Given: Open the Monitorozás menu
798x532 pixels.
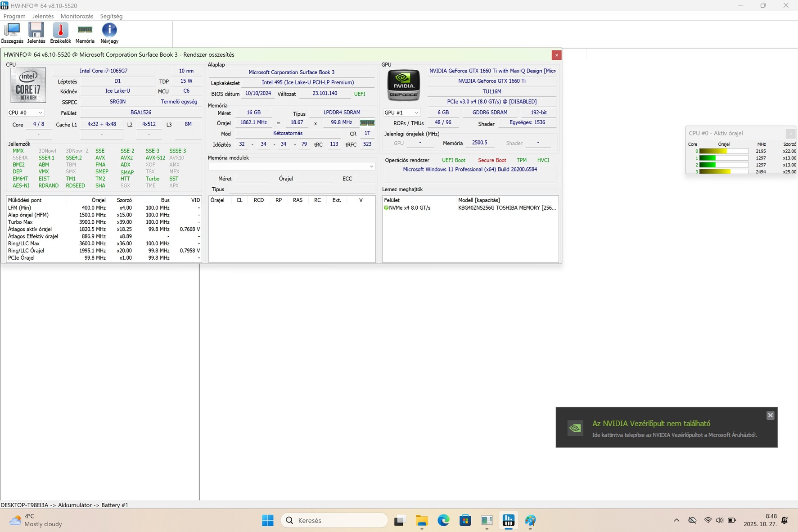Looking at the screenshot, I should pos(77,16).
